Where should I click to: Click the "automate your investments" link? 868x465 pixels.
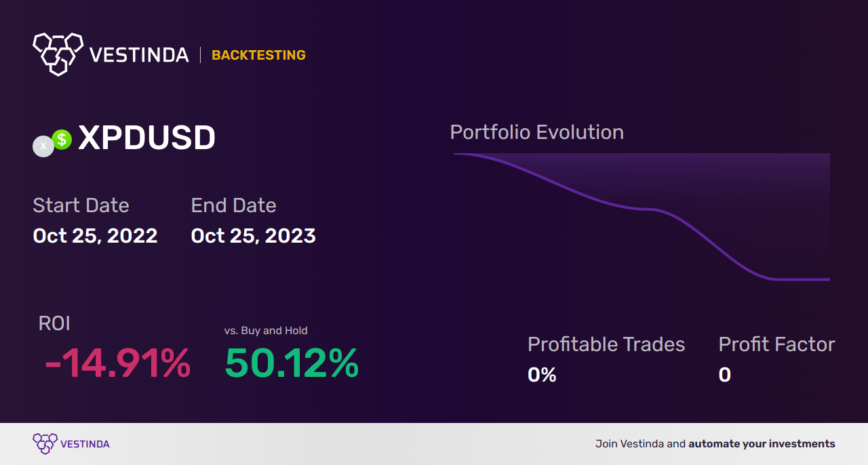pos(762,444)
